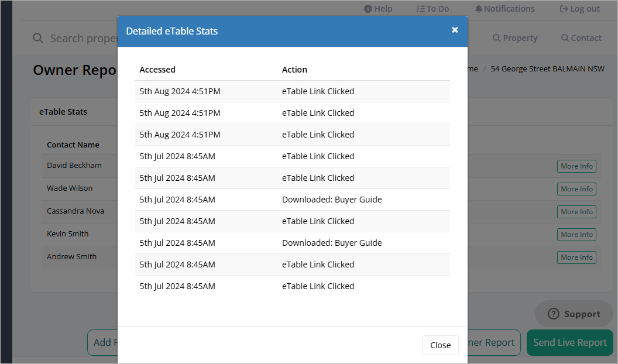
Task: Click the Notifications bell icon
Action: (479, 9)
